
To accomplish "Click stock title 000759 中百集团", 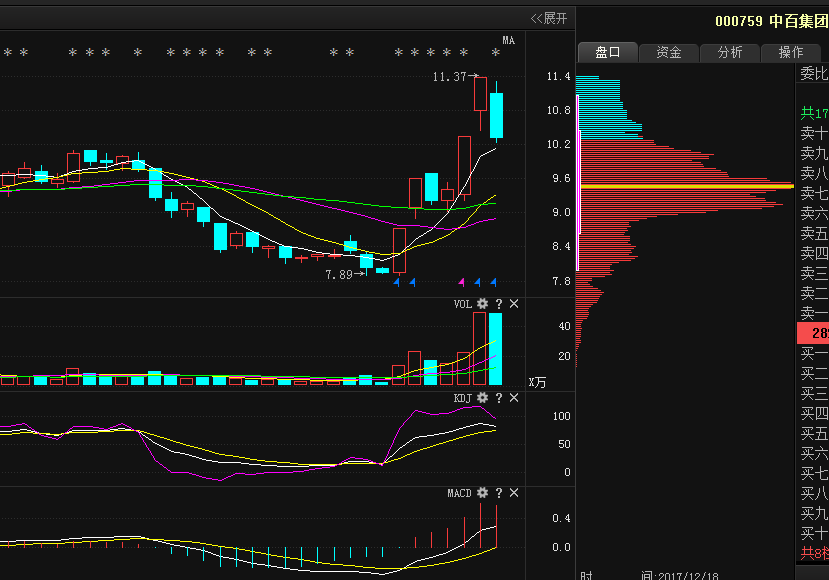I will [x=771, y=21].
